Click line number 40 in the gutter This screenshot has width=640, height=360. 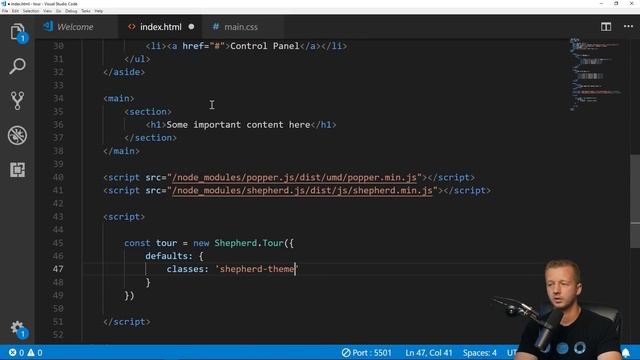(58, 178)
